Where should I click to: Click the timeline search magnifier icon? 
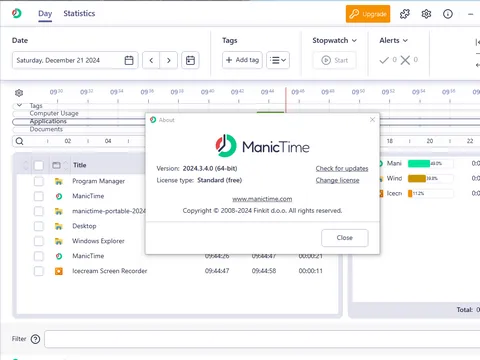[x=20, y=141]
